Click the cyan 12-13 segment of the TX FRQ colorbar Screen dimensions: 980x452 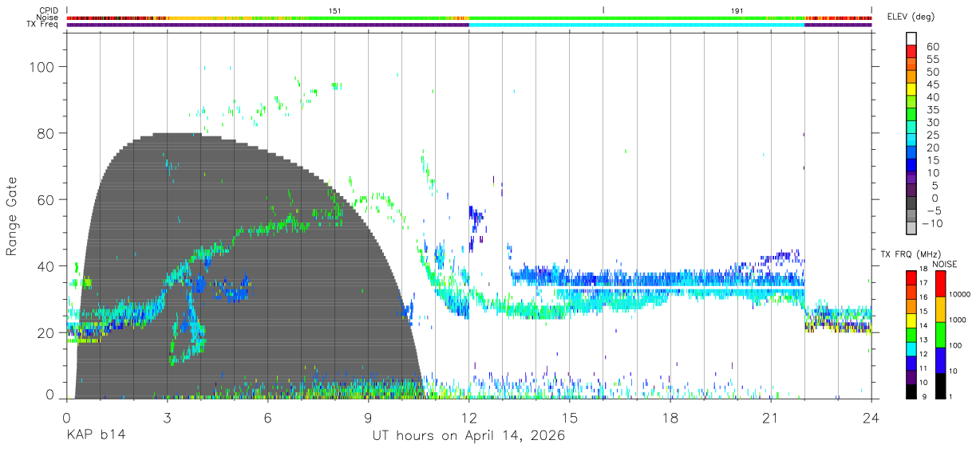click(x=911, y=348)
